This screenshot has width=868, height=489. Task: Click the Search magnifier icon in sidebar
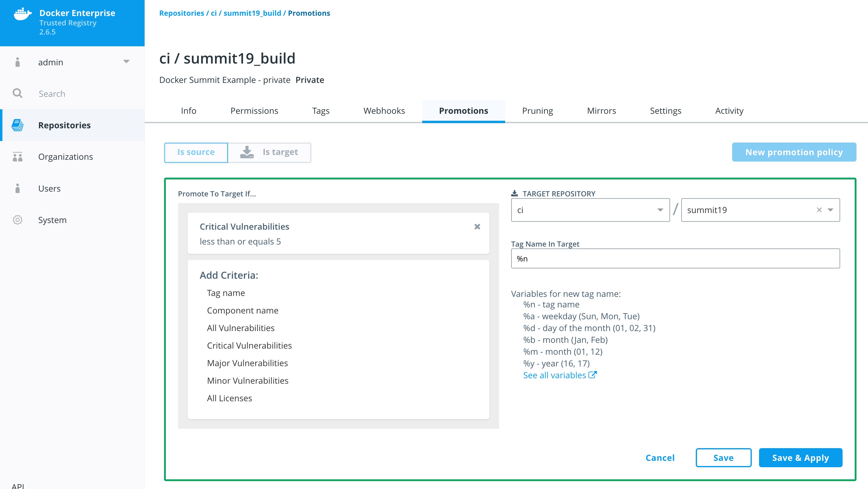[x=18, y=93]
